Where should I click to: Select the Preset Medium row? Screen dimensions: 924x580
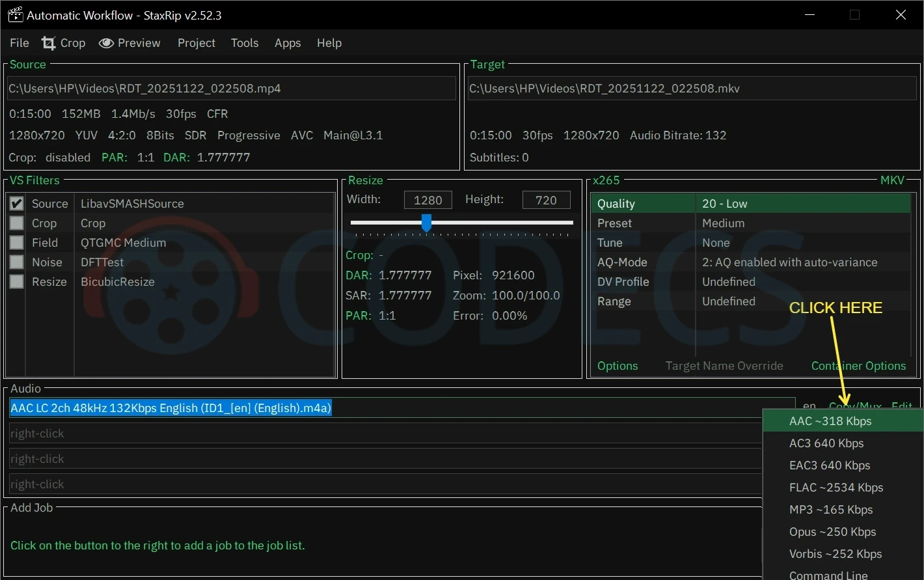(750, 223)
